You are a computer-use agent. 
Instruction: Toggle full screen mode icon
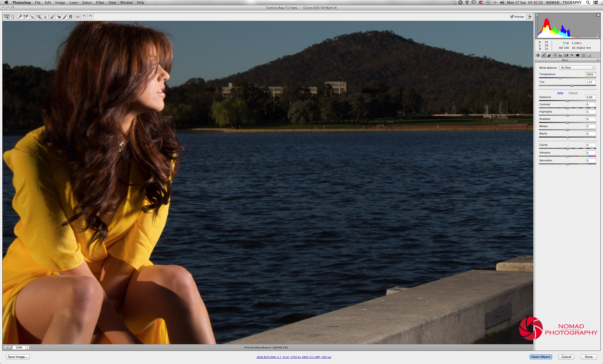coord(529,17)
